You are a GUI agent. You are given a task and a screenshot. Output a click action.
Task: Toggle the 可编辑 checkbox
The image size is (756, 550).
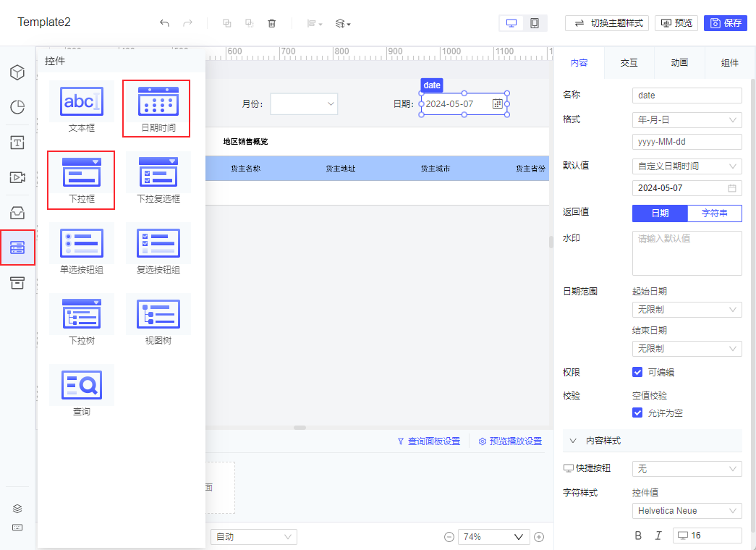(637, 372)
